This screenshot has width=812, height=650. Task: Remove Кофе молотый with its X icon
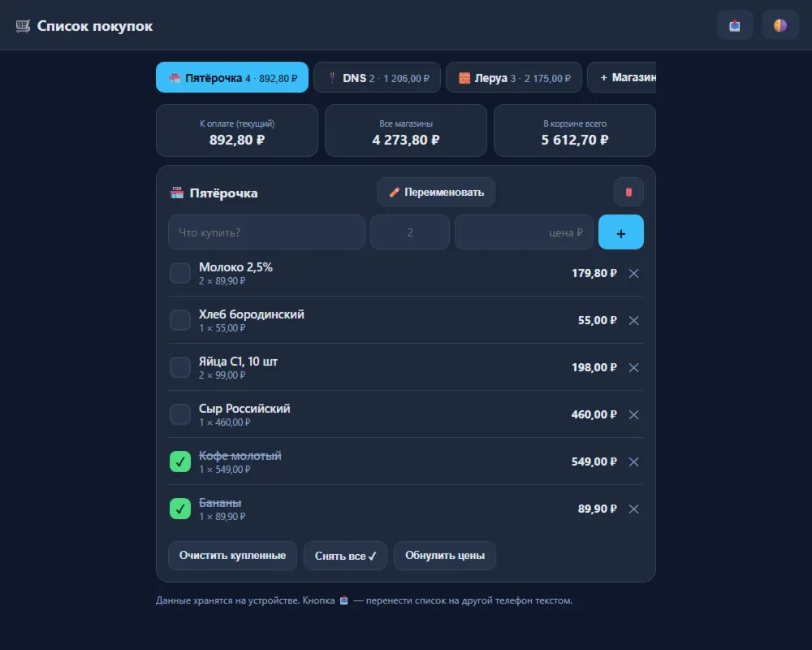pos(634,461)
